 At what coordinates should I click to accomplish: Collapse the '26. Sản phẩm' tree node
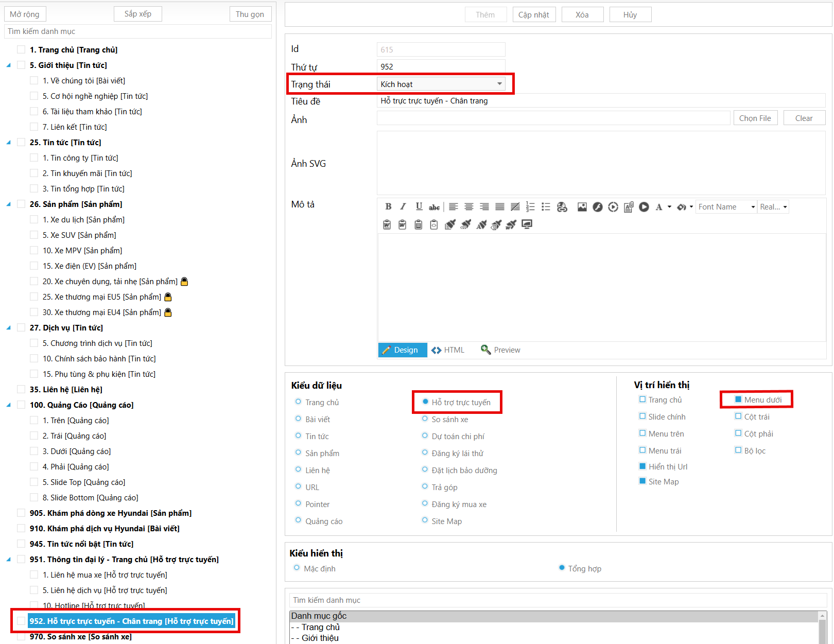pyautogui.click(x=8, y=204)
